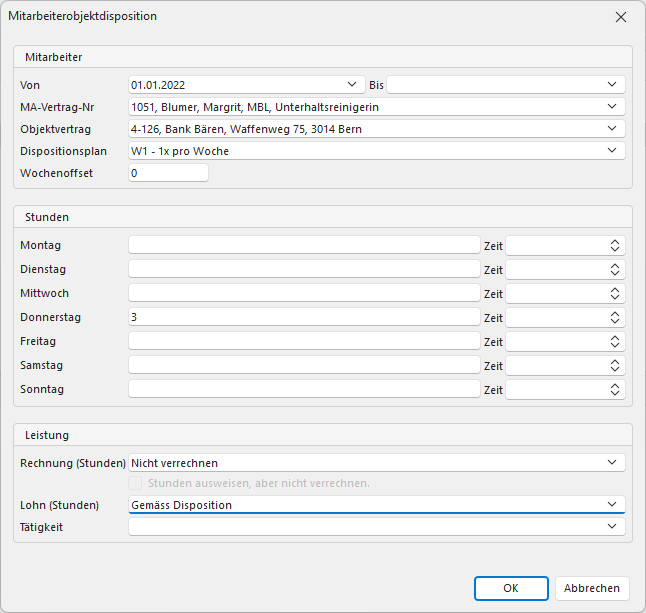Toggle 'Stunden ausweisen, aber nicht verrechnen' checkbox

(x=137, y=484)
